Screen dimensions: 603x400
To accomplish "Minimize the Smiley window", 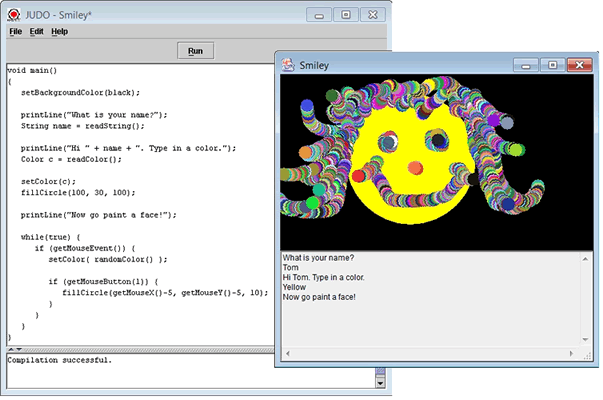I will [526, 63].
